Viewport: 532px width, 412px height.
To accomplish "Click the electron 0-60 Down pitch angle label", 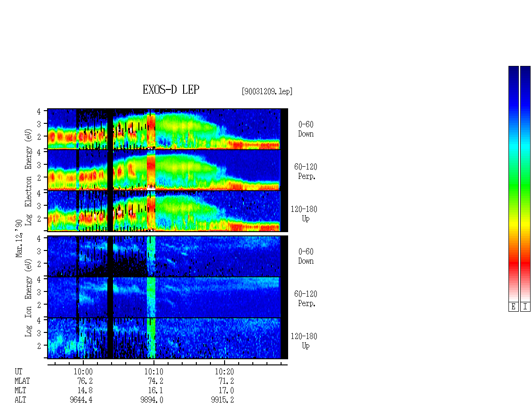I will 306,129.
